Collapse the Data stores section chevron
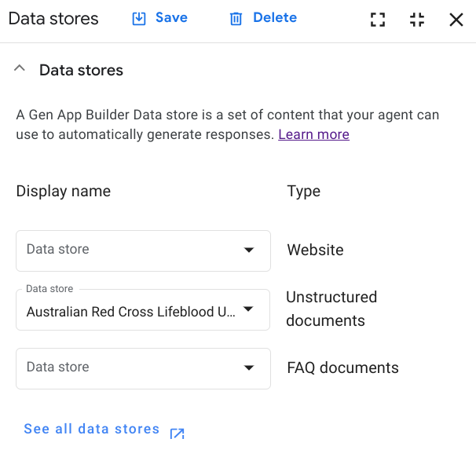The height and width of the screenshot is (468, 476). click(x=20, y=69)
